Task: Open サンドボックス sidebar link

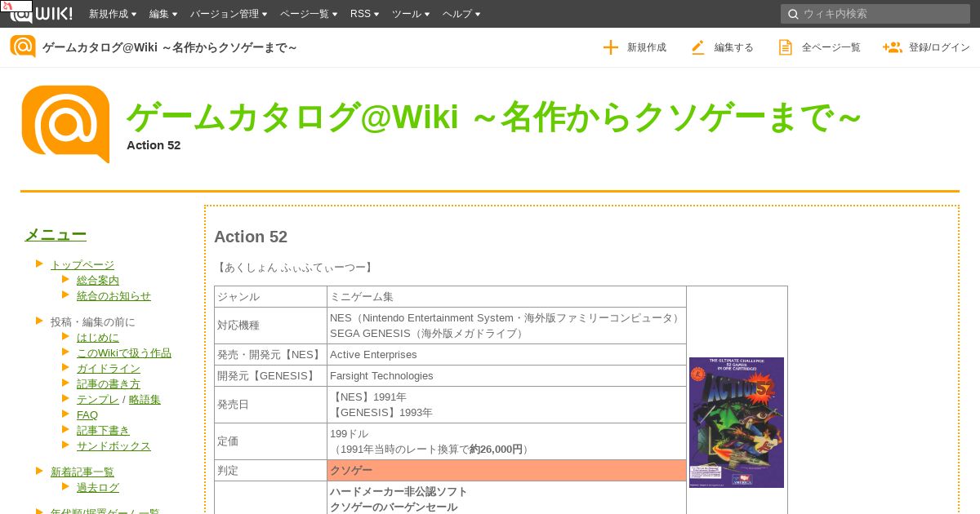Action: [114, 445]
